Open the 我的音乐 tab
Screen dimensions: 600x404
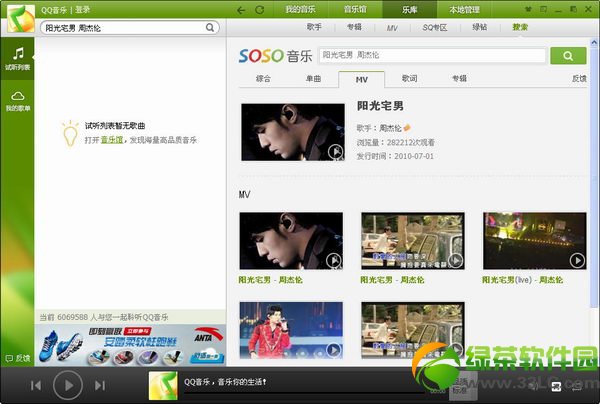coord(301,10)
